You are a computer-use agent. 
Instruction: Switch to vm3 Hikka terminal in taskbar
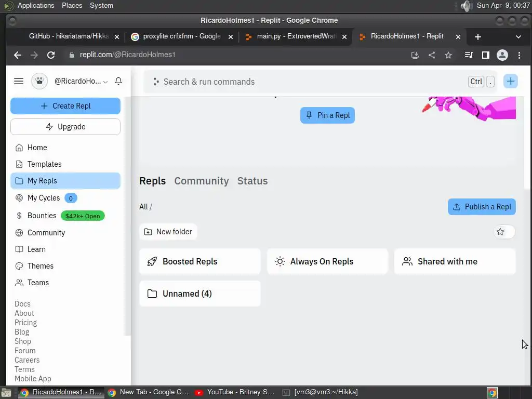pos(320,392)
